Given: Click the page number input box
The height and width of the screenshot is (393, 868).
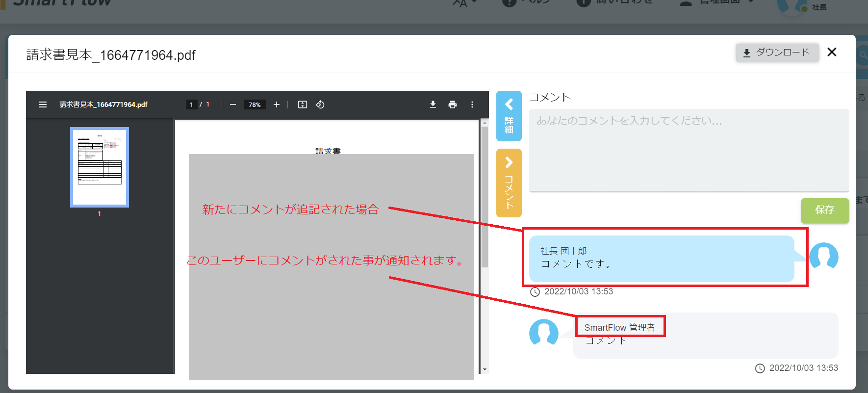Looking at the screenshot, I should [x=191, y=105].
